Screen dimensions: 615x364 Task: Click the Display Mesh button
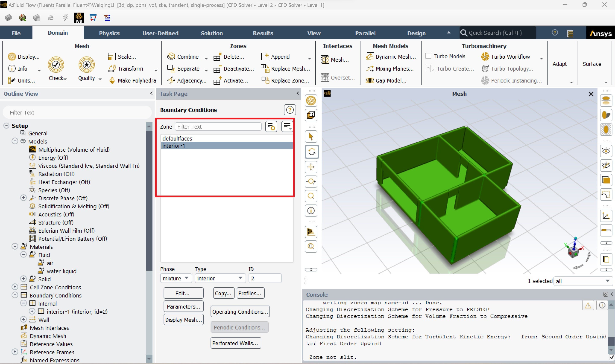click(x=183, y=320)
